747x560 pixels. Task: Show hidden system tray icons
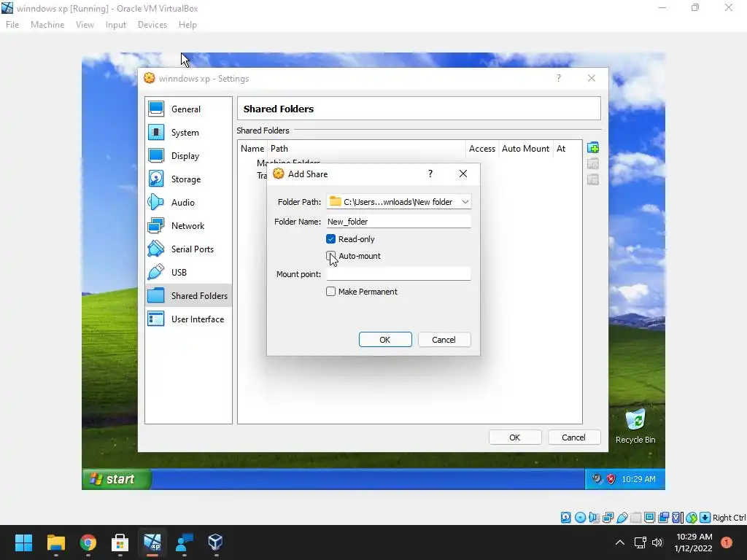pos(619,542)
